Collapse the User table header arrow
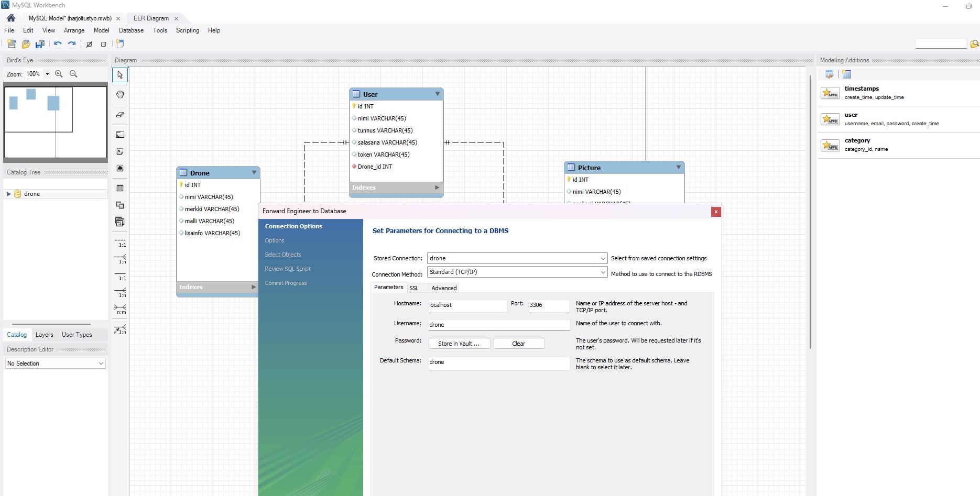This screenshot has width=980, height=496. pyautogui.click(x=437, y=94)
